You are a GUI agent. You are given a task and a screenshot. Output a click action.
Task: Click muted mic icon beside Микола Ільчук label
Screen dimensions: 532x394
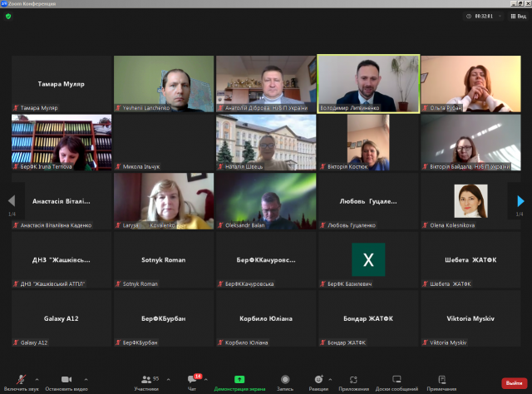118,166
